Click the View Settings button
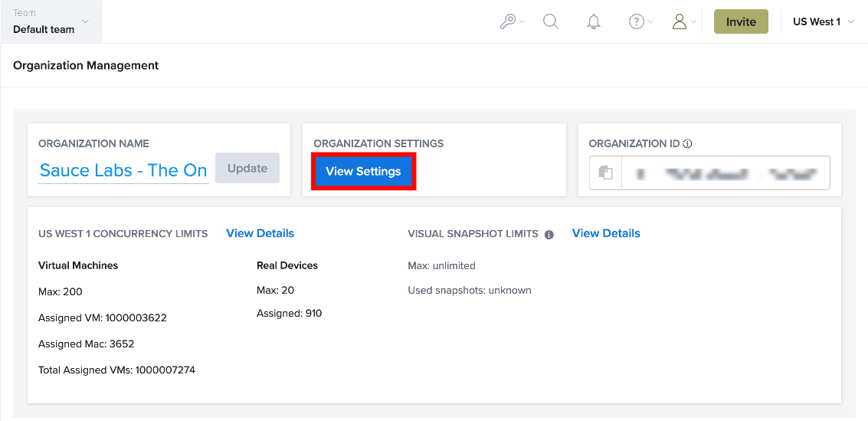Screen dimensions: 868x421 363,171
